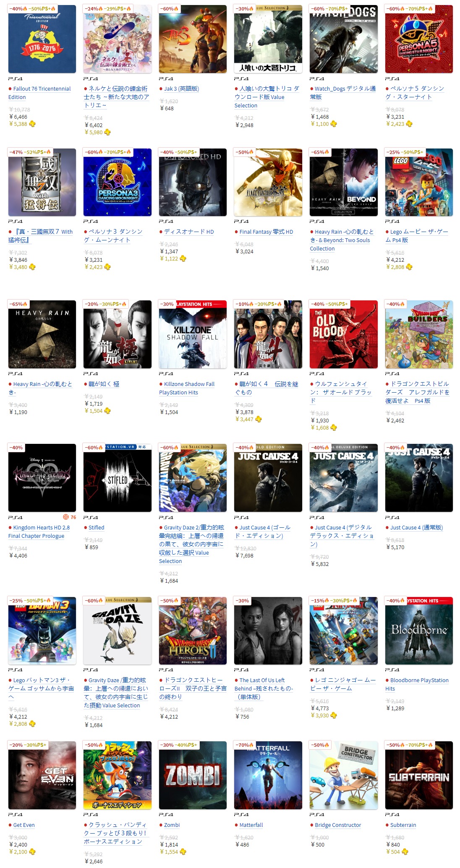Screen dimensions: 460x868
Task: Open the Fallout 76 Tricentennial Edition cover
Action: [x=42, y=39]
